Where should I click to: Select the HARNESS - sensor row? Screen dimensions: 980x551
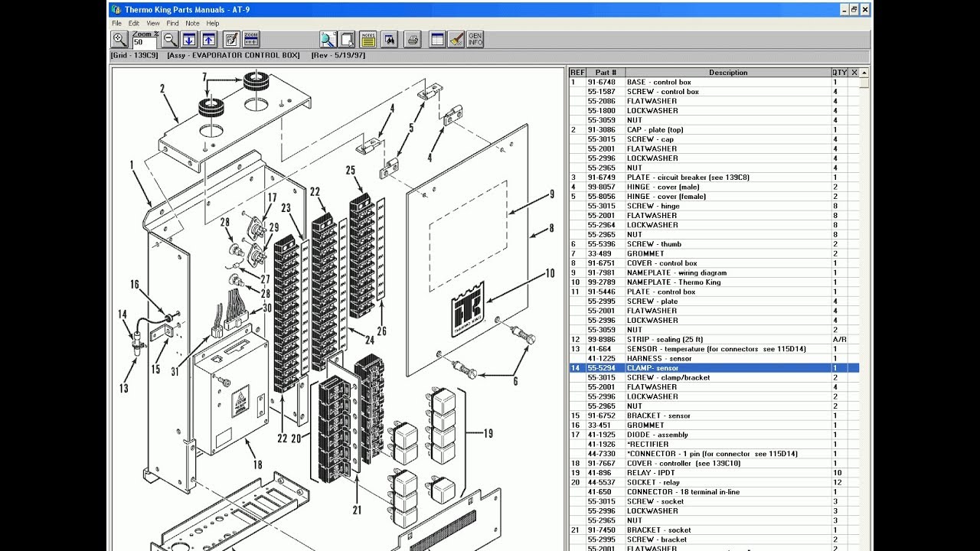point(714,358)
